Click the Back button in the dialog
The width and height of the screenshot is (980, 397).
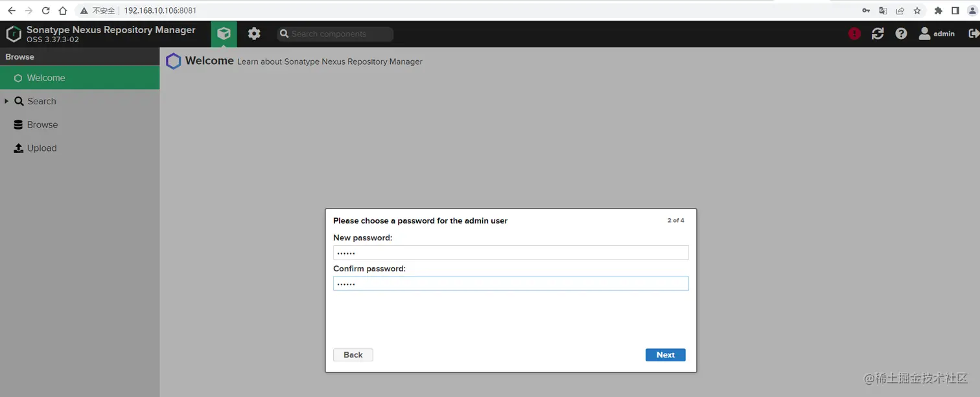click(x=353, y=355)
